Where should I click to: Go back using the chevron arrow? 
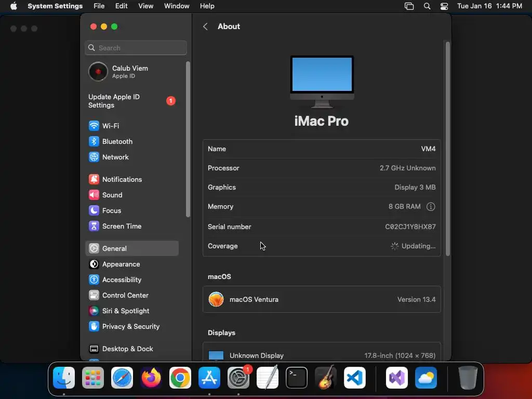tap(205, 26)
